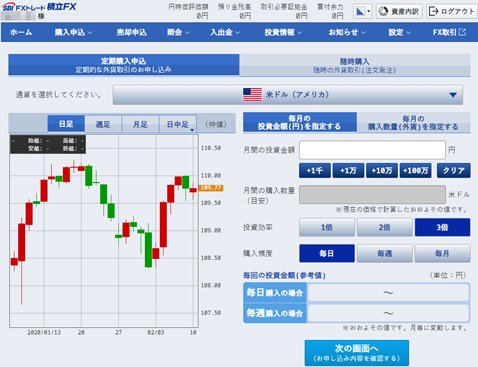Select the 定期購入申込 tab
Image resolution: width=478 pixels, height=367 pixels.
(x=124, y=65)
